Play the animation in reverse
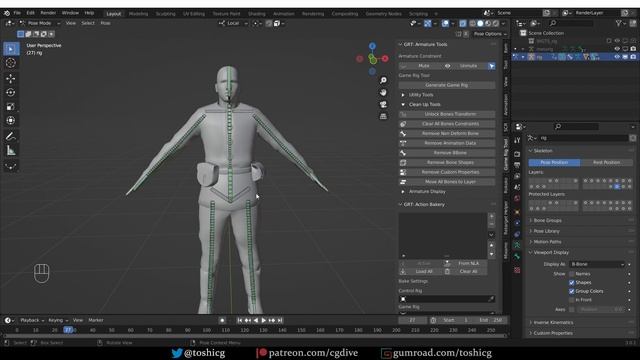This screenshot has width=640, height=360. point(256,320)
